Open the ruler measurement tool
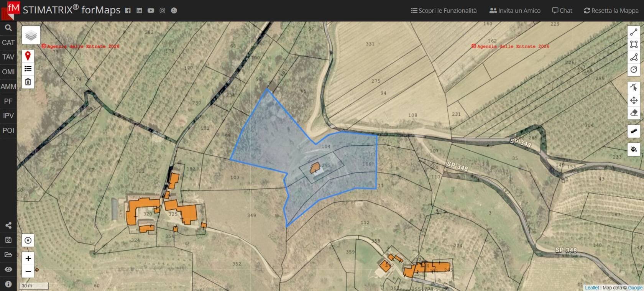This screenshot has width=644, height=291. point(634,131)
